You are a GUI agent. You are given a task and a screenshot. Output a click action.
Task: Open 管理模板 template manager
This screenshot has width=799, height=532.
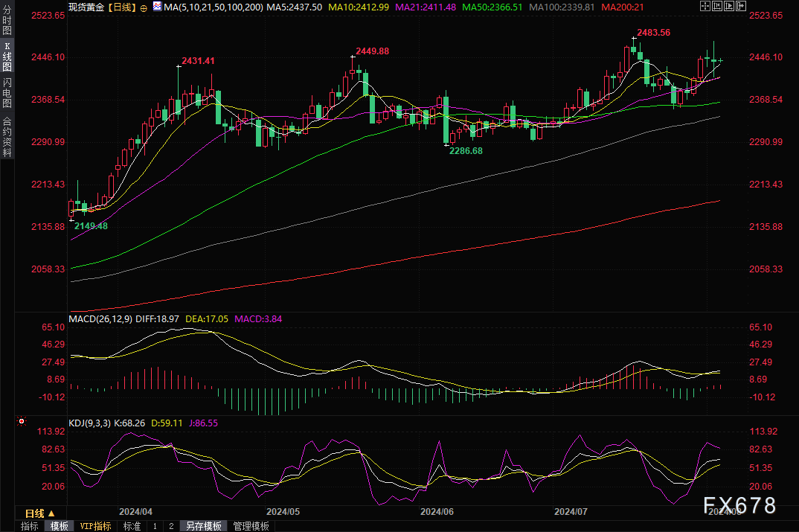pyautogui.click(x=251, y=526)
